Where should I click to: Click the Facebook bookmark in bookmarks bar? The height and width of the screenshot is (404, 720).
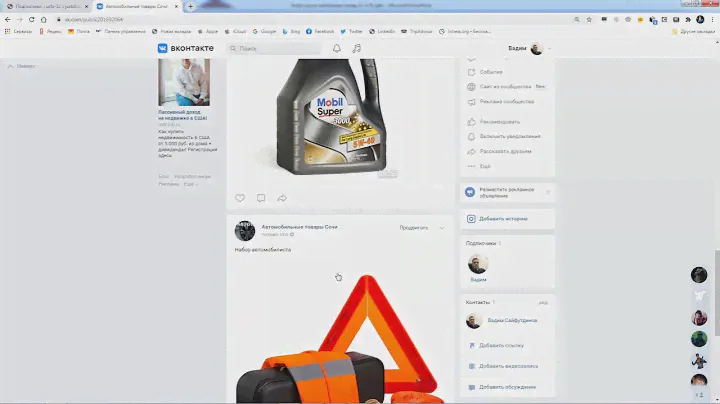click(x=319, y=31)
